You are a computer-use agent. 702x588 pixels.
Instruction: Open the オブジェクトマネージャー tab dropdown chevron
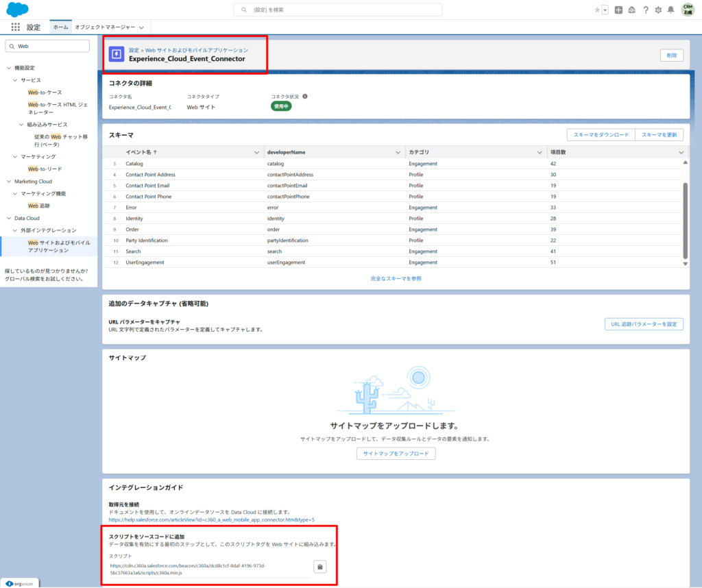[141, 27]
